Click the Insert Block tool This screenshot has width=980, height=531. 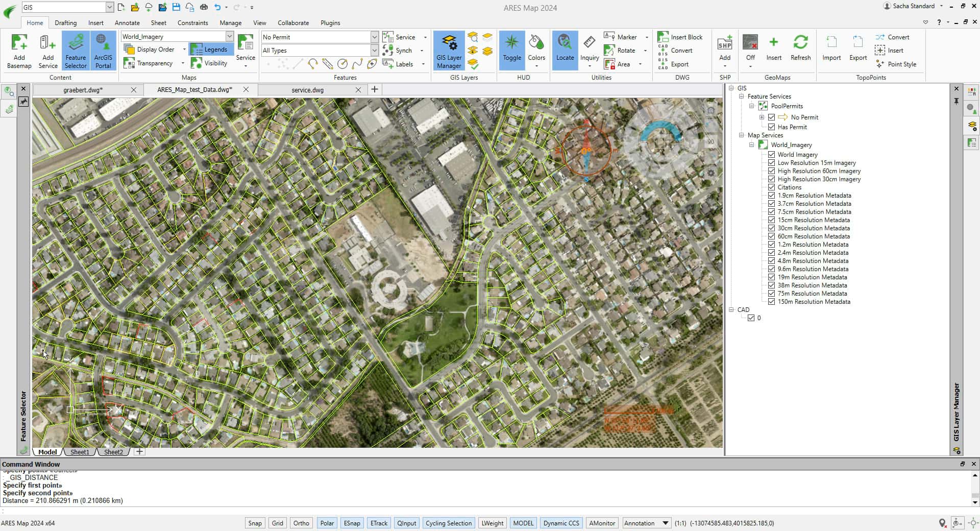(x=680, y=37)
